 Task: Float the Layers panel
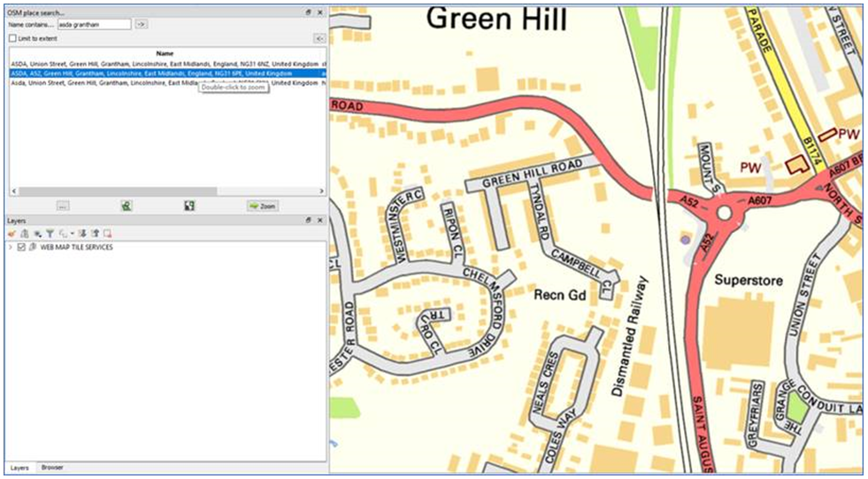(309, 220)
